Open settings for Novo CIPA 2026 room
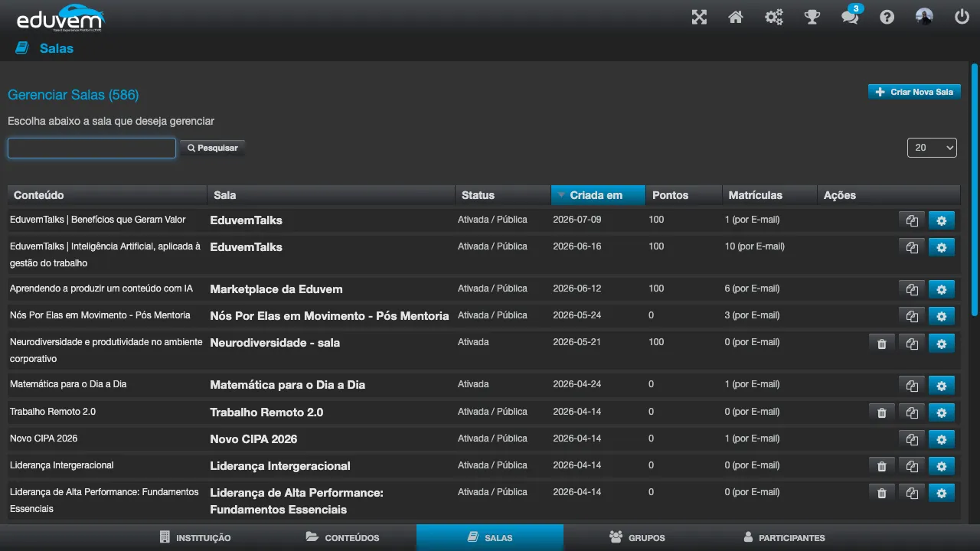The image size is (980, 551). coord(942,439)
